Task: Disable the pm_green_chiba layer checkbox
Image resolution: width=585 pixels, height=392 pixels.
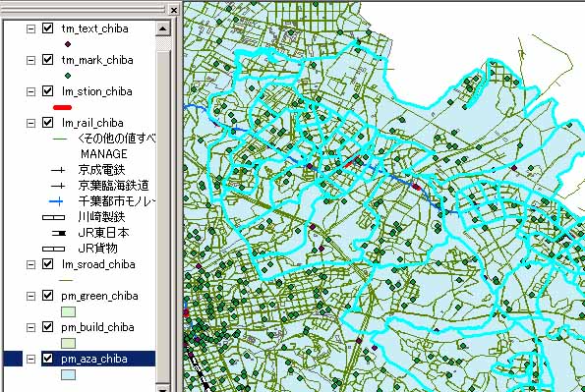Action: [47, 296]
